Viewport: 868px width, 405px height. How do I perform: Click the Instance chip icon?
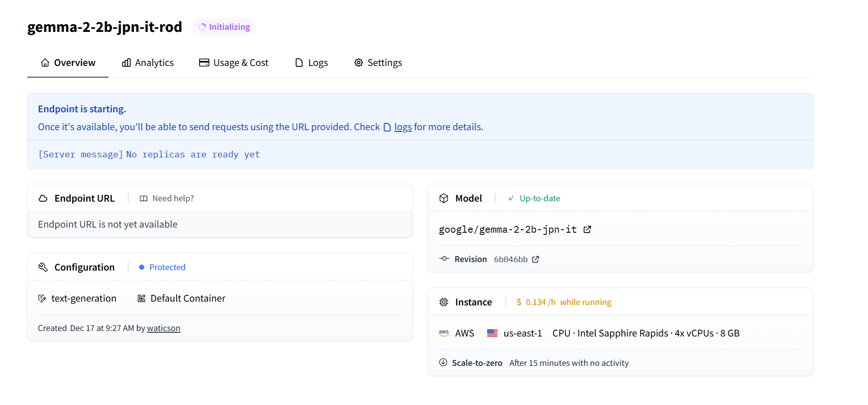pos(444,302)
